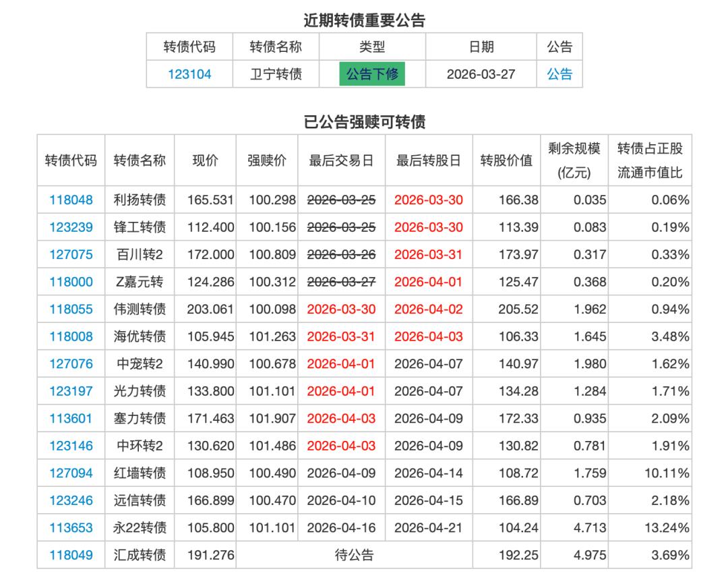Viewport: 728px width, 588px height.
Task: Open bond code 118055 link
Action: [x=71, y=310]
